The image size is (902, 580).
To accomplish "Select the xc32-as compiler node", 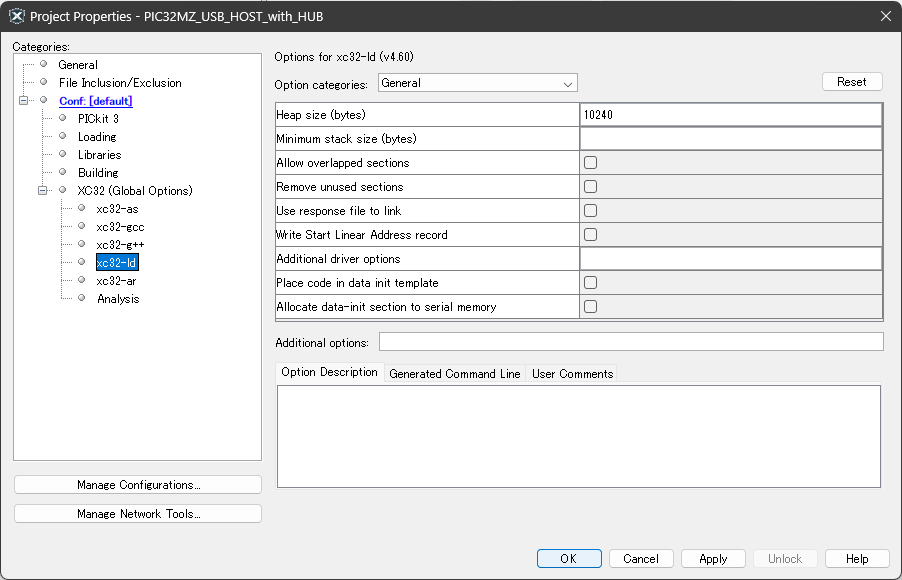I will click(117, 209).
